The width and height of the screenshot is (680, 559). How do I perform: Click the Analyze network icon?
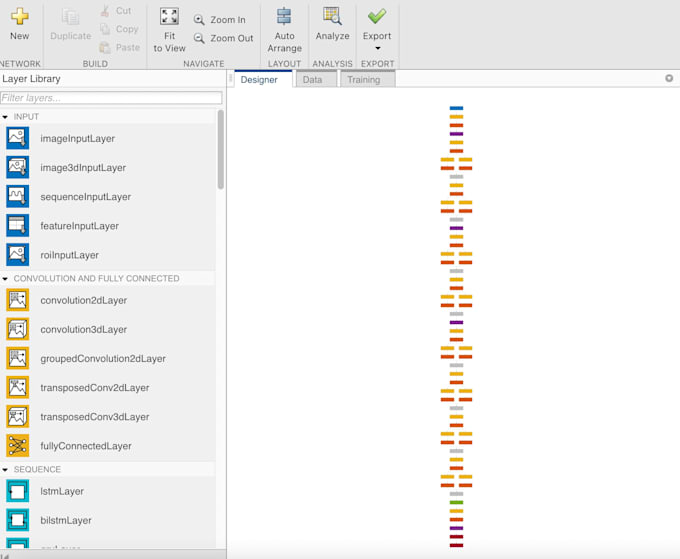tap(332, 17)
